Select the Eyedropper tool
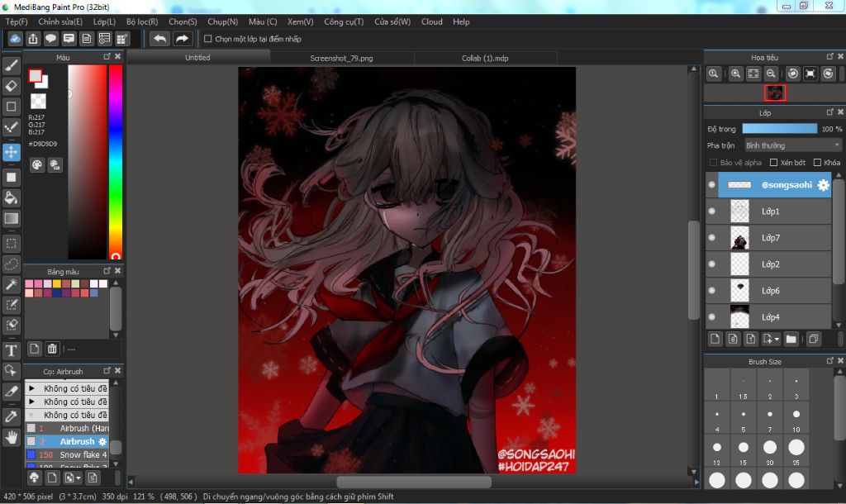This screenshot has height=504, width=846. point(12,416)
